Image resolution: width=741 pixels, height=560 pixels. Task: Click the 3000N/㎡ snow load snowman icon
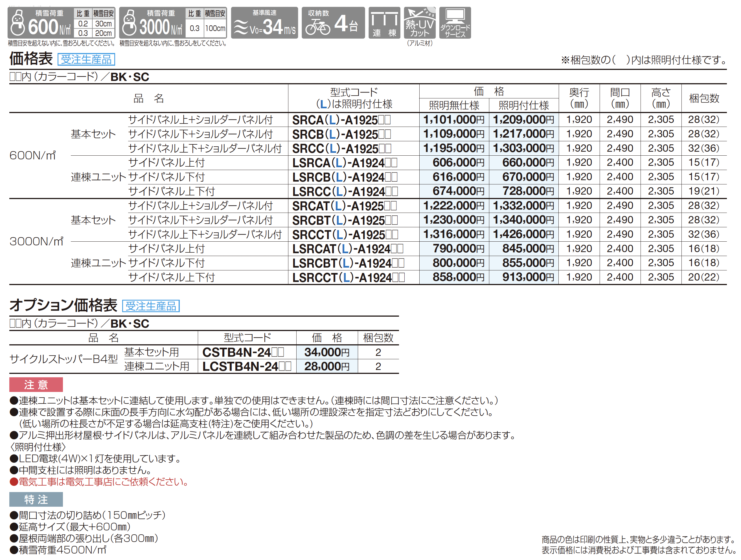pos(129,23)
